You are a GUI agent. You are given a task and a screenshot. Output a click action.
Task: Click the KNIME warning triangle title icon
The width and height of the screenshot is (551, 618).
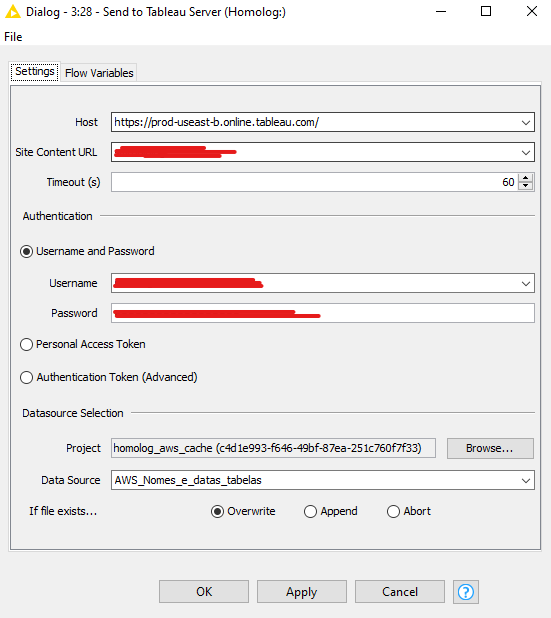(x=13, y=12)
